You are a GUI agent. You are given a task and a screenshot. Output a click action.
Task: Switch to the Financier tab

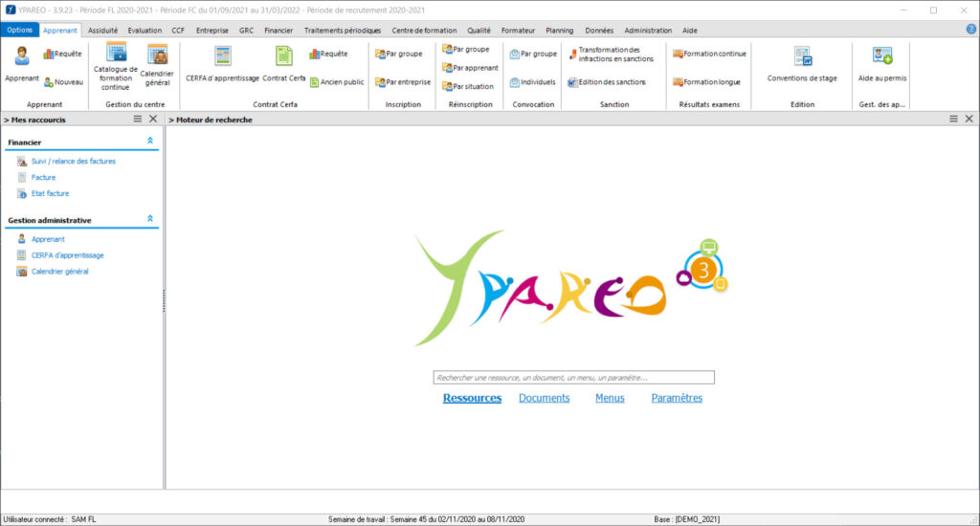(278, 30)
